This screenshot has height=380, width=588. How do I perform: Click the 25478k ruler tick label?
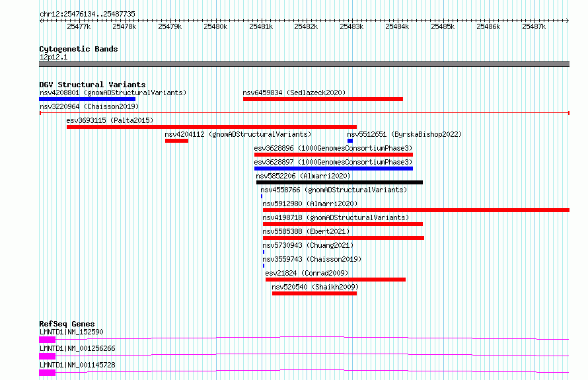(124, 26)
